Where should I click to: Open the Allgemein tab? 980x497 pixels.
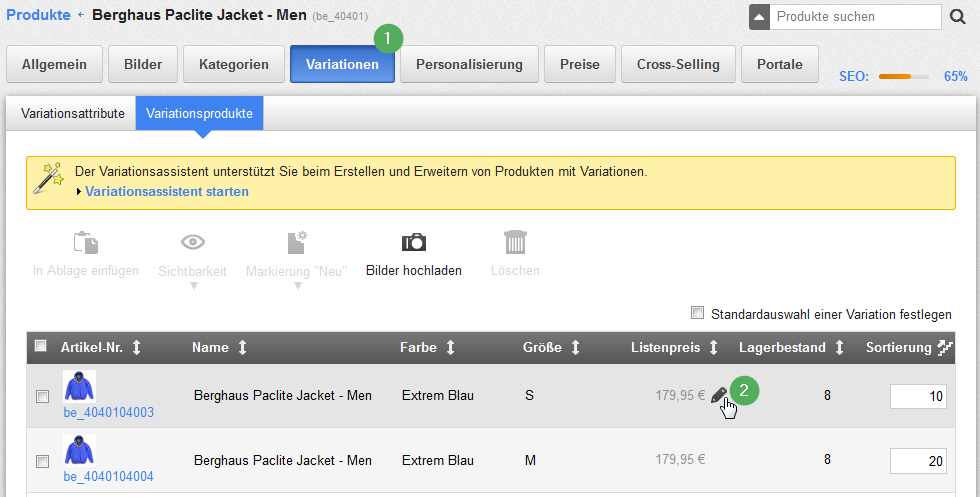54,64
